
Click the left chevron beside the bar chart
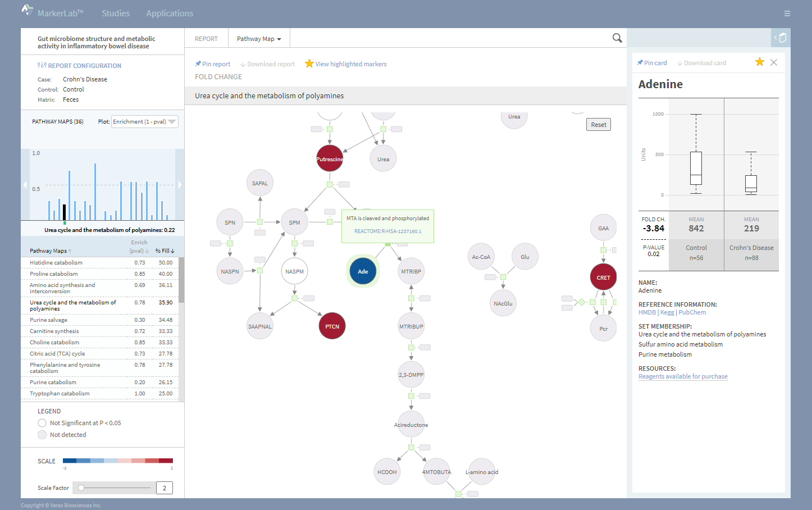tap(24, 184)
